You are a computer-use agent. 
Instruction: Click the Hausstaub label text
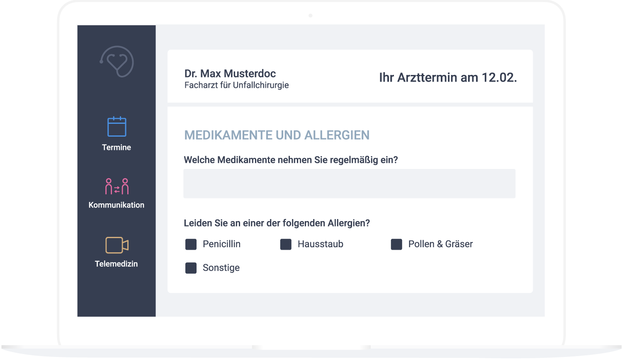(x=321, y=244)
